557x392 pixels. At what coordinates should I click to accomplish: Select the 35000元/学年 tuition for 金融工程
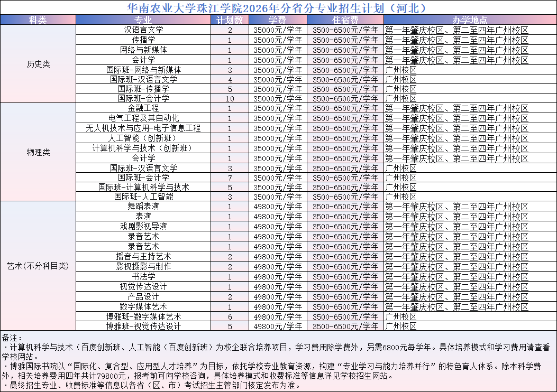pyautogui.click(x=278, y=108)
